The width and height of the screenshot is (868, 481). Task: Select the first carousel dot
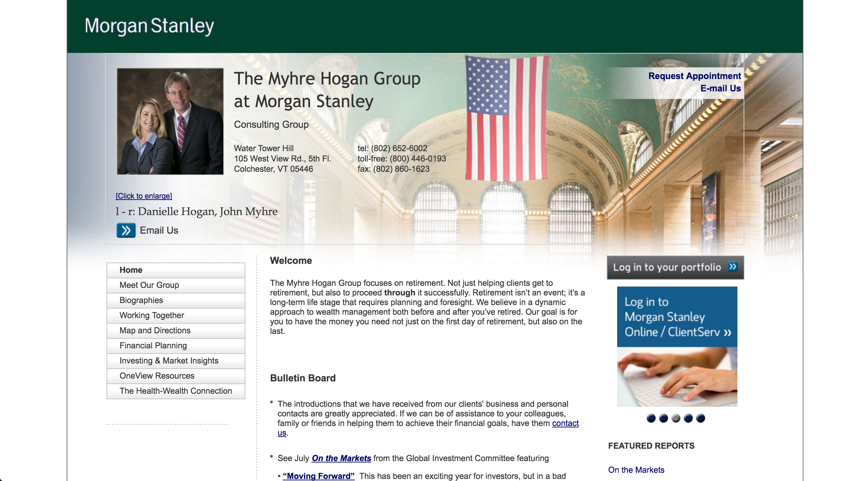(651, 418)
